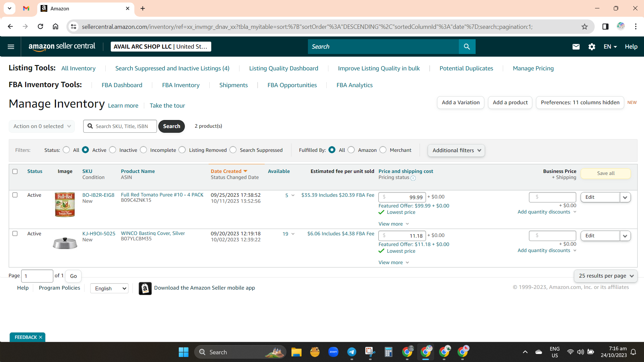Expand View more for Tomato Puree pricing
Screen dimensions: 644x362
click(394, 224)
